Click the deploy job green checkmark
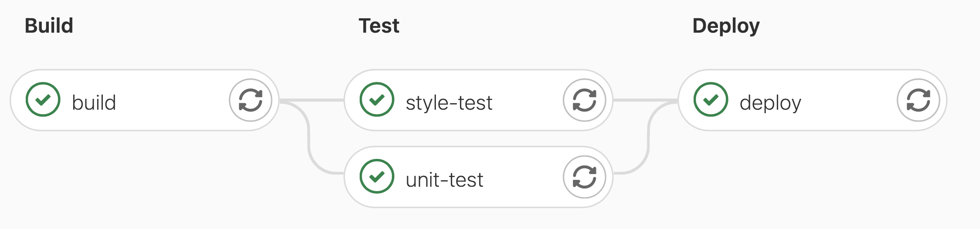 point(711,100)
